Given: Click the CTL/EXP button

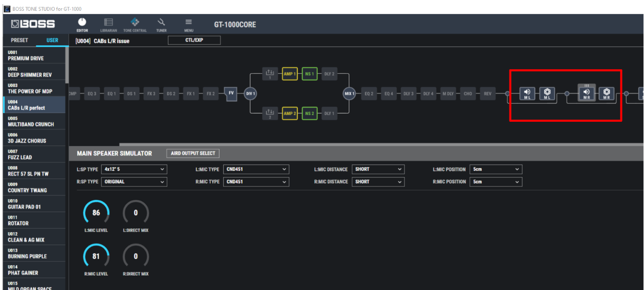Looking at the screenshot, I should click(x=194, y=40).
